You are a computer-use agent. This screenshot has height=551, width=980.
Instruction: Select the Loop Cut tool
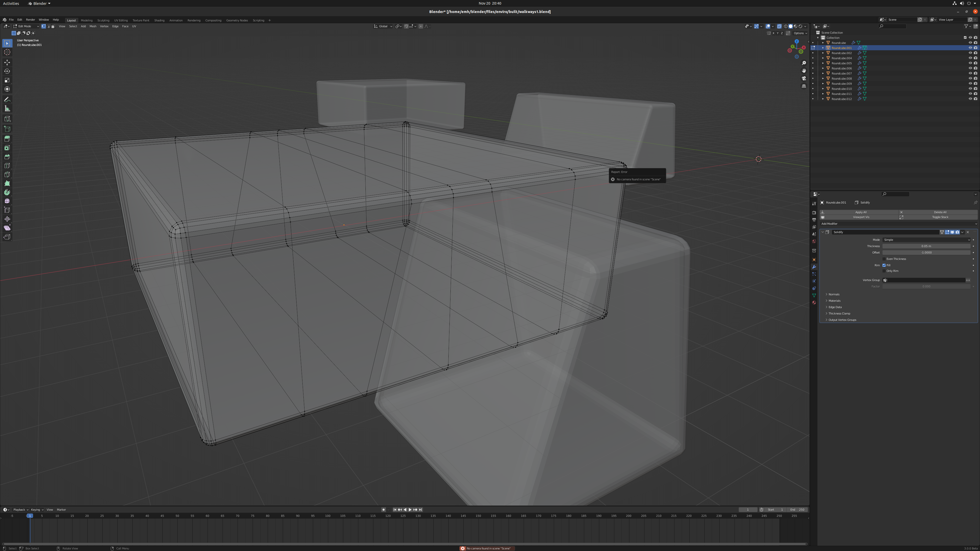click(x=7, y=165)
